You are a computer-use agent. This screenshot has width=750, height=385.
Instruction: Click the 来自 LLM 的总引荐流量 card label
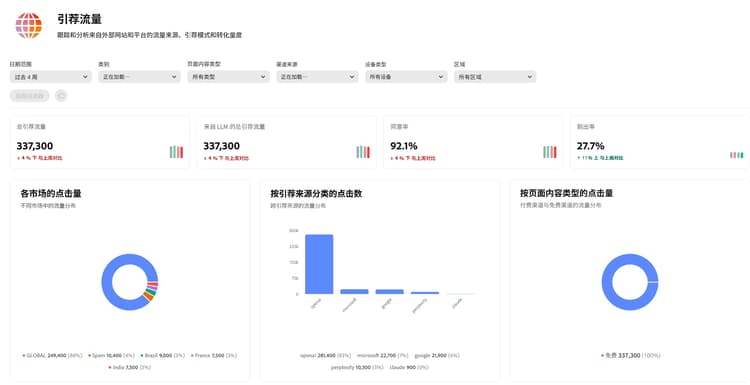(234, 127)
